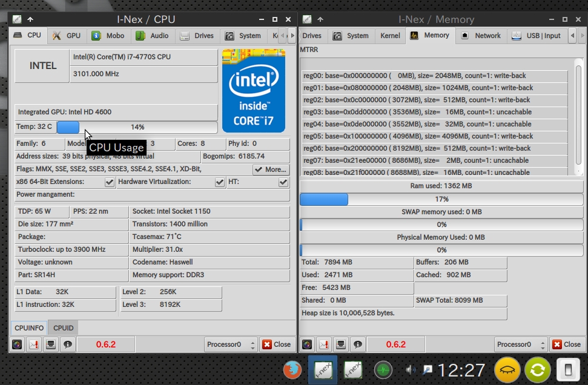
Task: Click the CPU window pen menu icon
Action: click(x=17, y=19)
